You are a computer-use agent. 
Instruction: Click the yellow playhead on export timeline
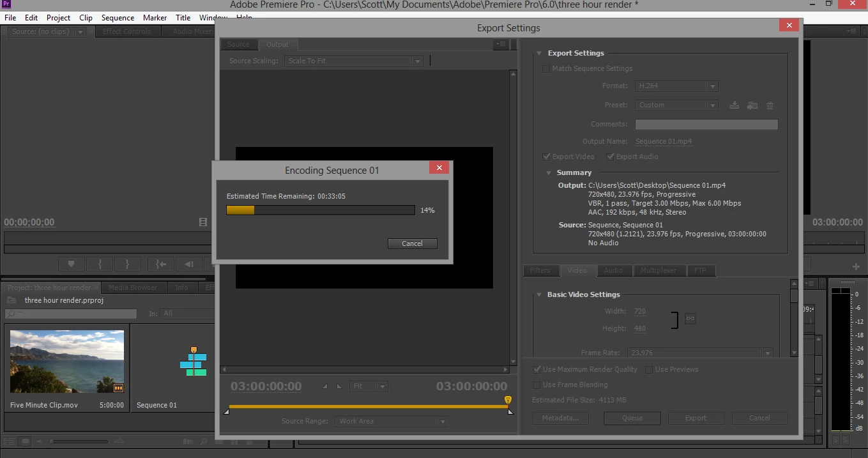508,401
